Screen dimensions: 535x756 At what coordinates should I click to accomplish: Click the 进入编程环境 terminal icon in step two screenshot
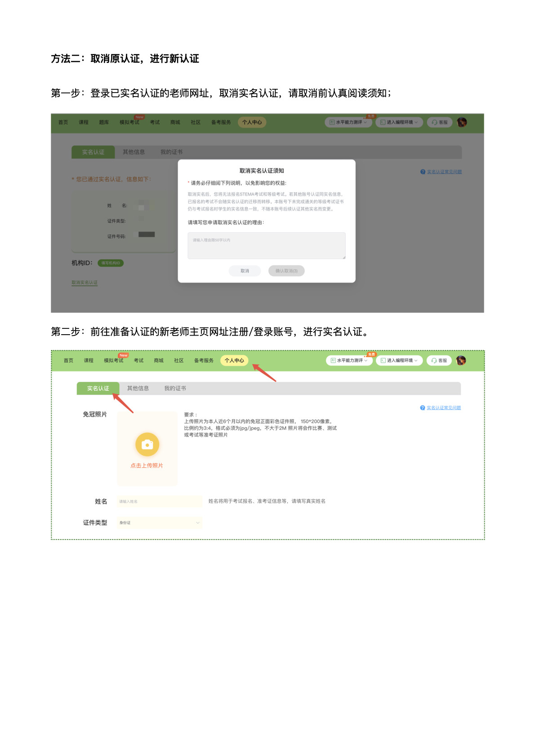pos(383,361)
